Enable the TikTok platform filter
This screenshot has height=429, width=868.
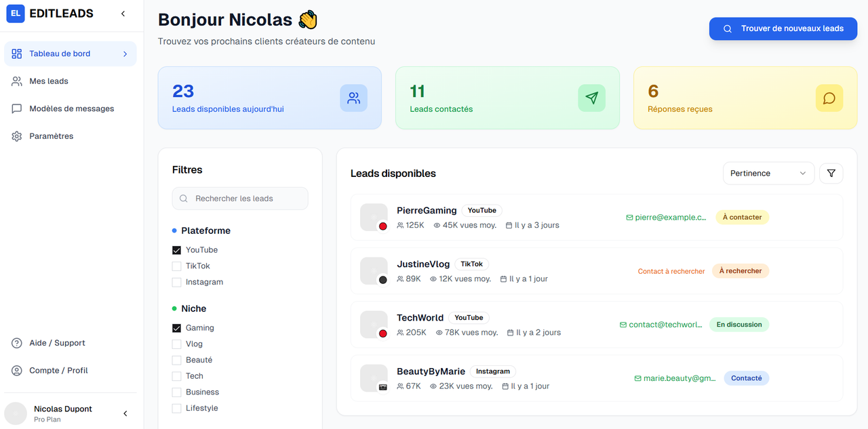tap(176, 266)
